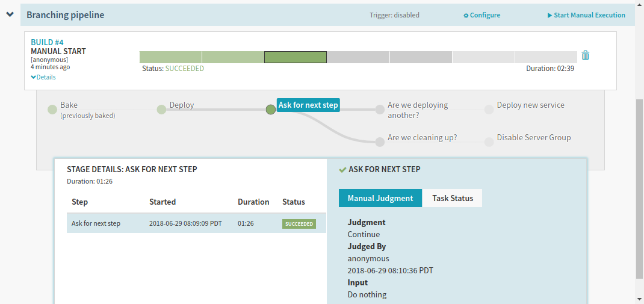
Task: Start Manual Execution of pipeline
Action: coord(586,15)
